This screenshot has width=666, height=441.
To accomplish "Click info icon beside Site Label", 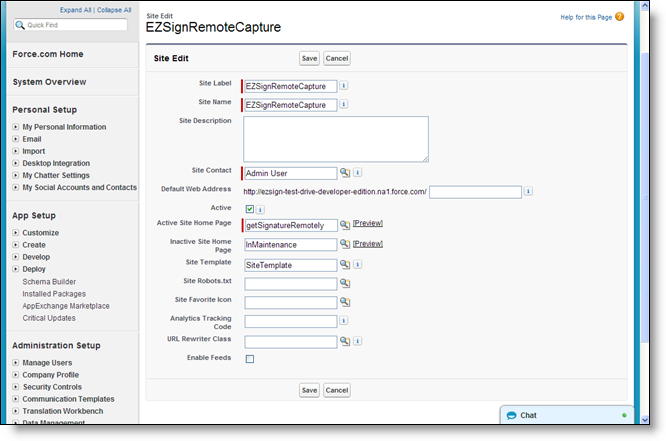I will tap(344, 86).
